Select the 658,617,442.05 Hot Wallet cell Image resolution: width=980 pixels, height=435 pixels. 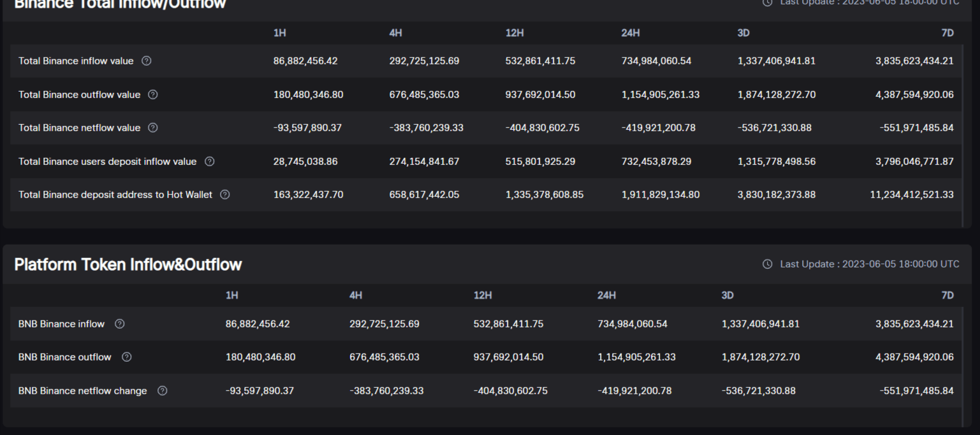(x=424, y=194)
